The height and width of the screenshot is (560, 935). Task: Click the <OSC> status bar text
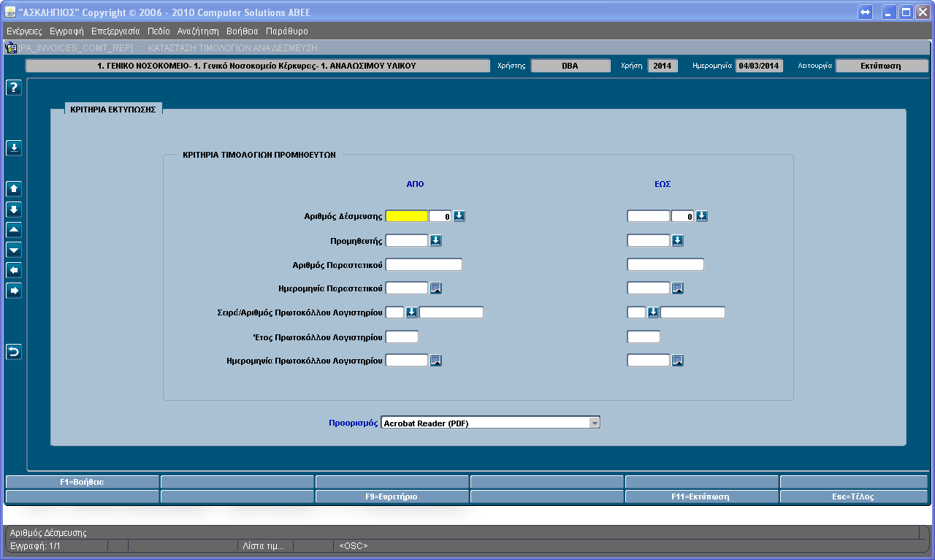click(354, 546)
